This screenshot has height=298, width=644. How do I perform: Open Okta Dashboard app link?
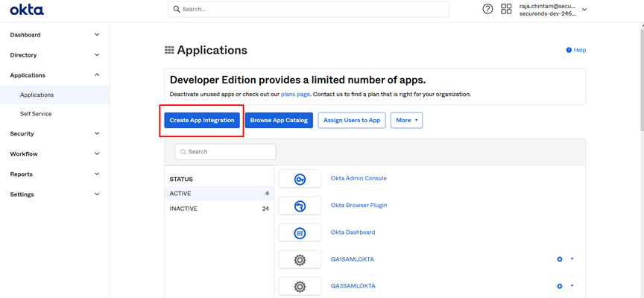[x=353, y=232]
